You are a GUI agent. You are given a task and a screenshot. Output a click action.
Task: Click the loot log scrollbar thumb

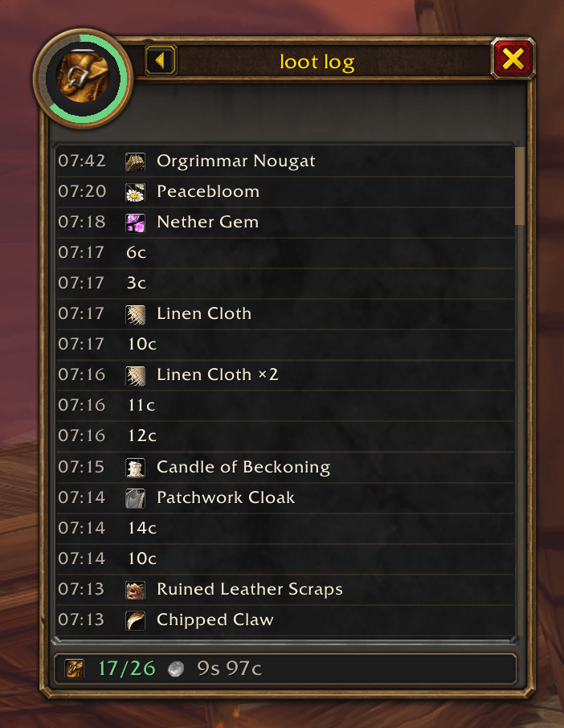(520, 186)
